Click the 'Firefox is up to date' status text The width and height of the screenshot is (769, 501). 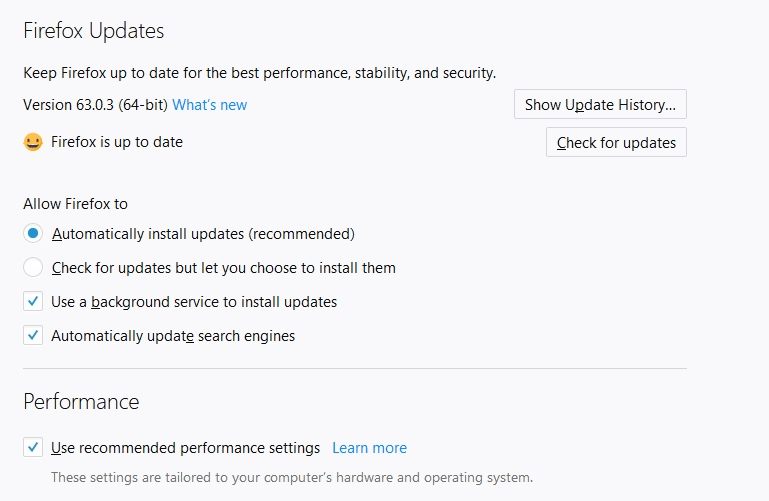117,142
